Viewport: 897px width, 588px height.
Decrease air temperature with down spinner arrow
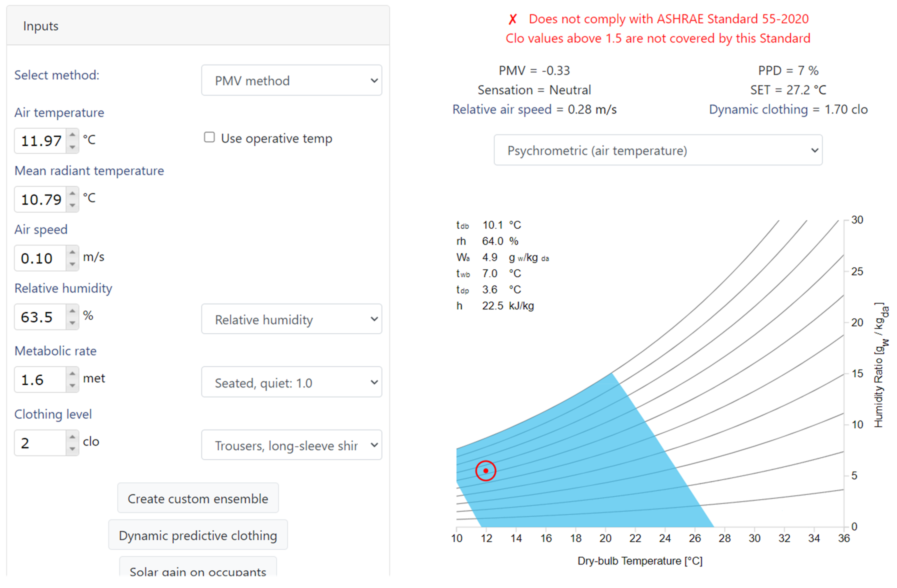(72, 147)
